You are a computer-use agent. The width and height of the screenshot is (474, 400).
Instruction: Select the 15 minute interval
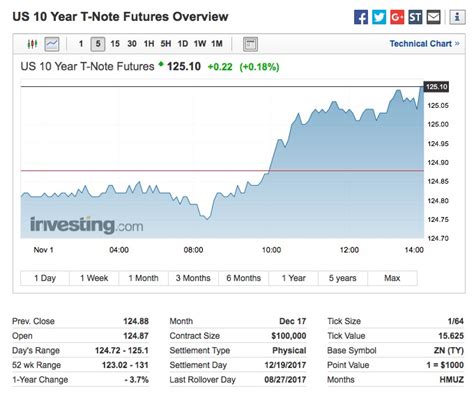(x=115, y=44)
